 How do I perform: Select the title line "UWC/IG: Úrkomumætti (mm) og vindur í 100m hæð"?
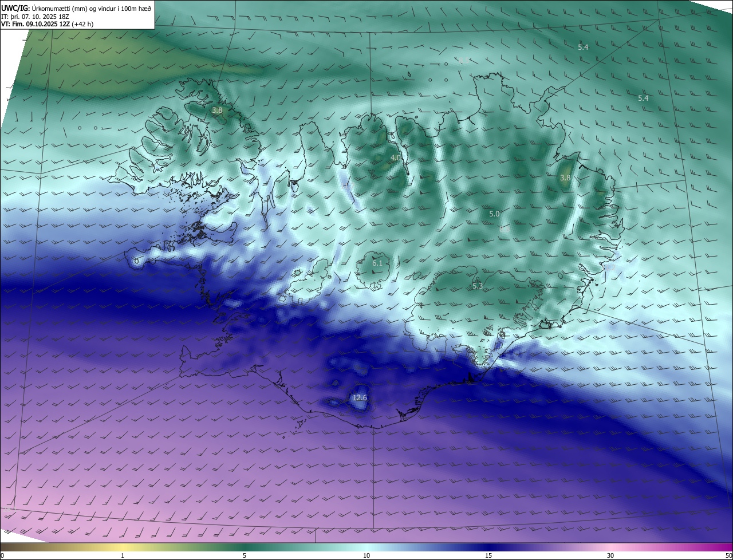coord(76,7)
